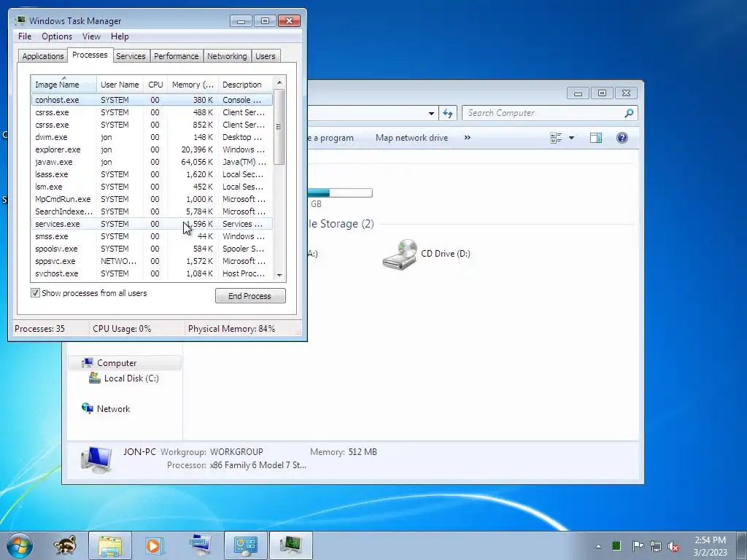Select the spoolsv.exe process row
Image resolution: width=747 pixels, height=560 pixels.
pyautogui.click(x=152, y=249)
